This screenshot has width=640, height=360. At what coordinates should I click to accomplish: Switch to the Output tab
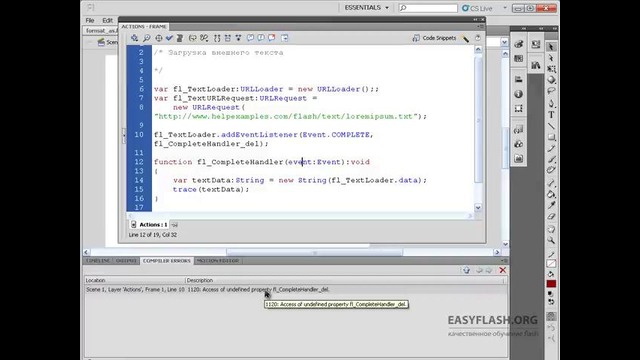126,260
